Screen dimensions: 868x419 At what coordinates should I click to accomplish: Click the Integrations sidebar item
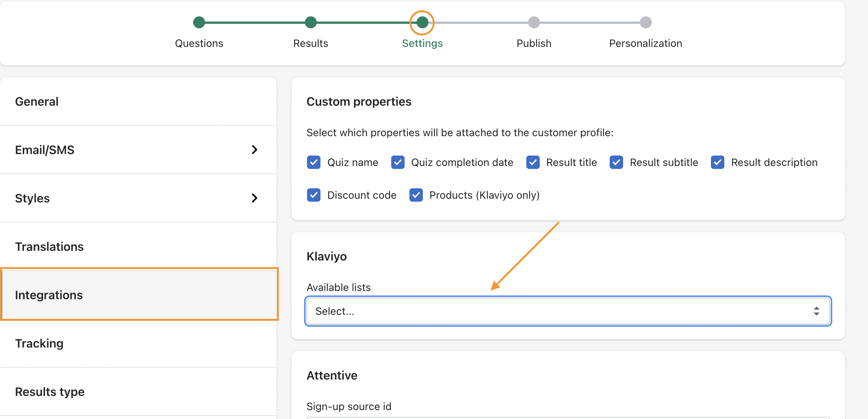click(49, 295)
